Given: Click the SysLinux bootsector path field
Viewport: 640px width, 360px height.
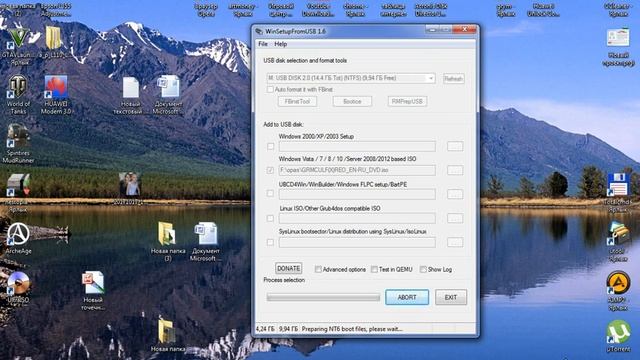Looking at the screenshot, I should (357, 242).
